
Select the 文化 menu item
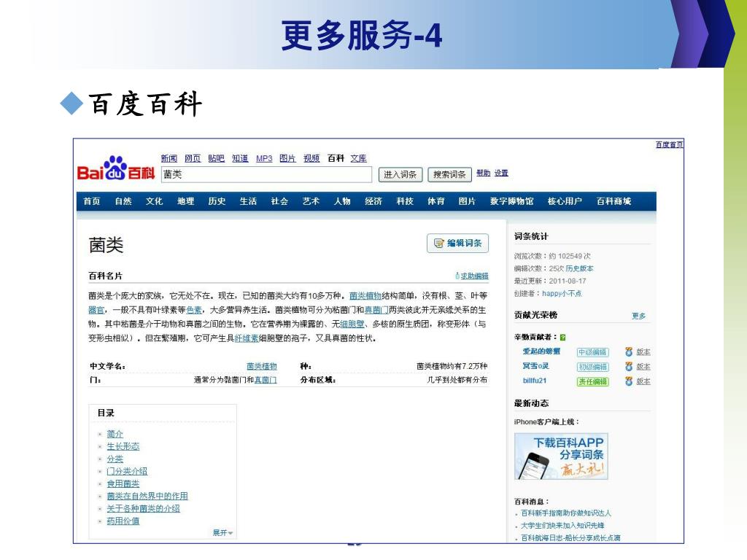(155, 201)
